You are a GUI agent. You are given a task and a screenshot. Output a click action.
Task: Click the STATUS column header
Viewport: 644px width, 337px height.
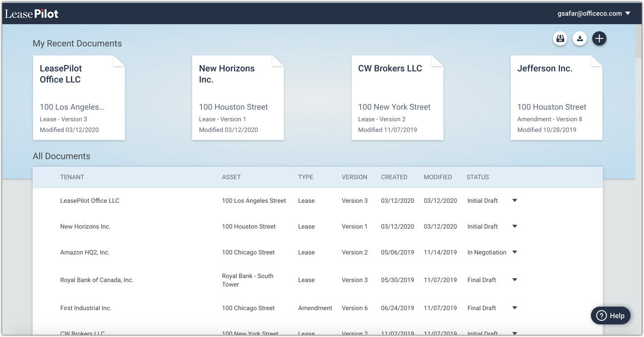pos(477,177)
